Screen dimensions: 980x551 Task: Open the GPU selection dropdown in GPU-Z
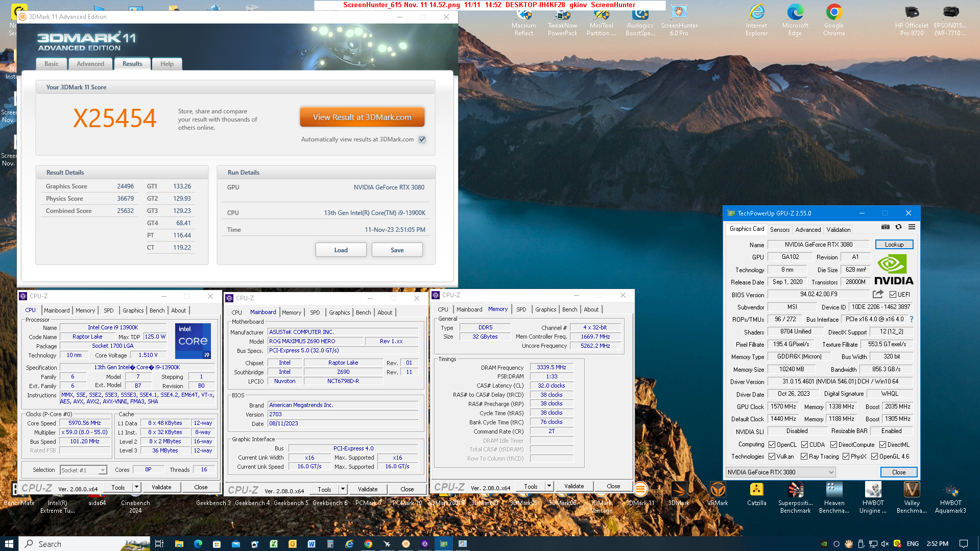click(x=781, y=472)
